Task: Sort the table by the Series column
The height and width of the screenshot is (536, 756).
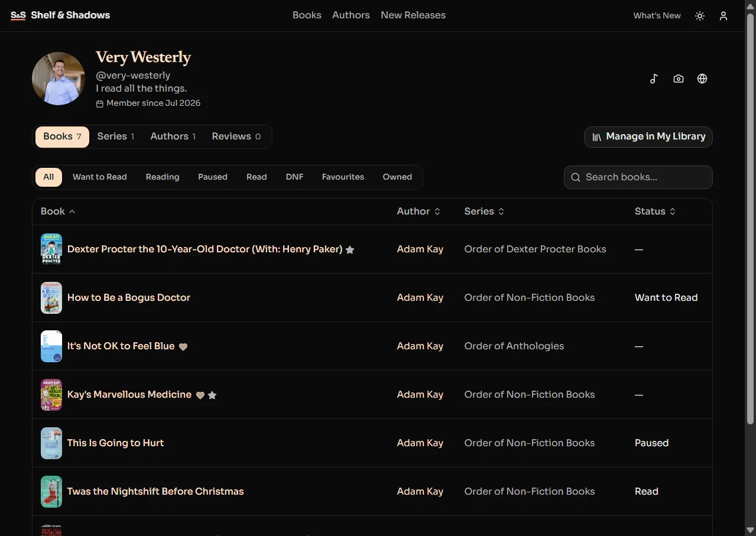Action: point(484,212)
